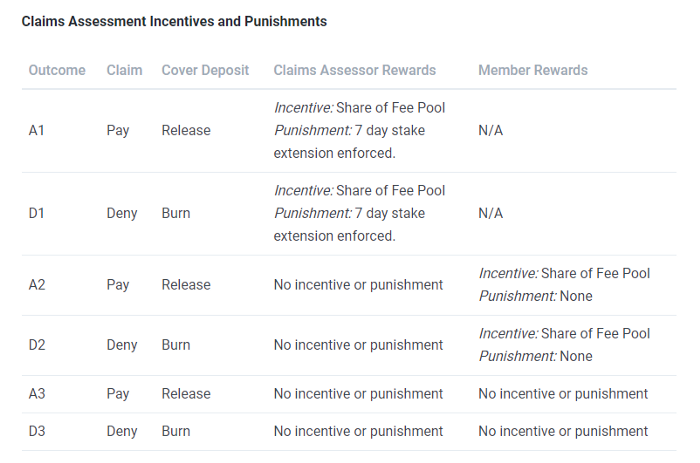Click the D3 outcome cell
This screenshot has width=700, height=463.
click(37, 432)
